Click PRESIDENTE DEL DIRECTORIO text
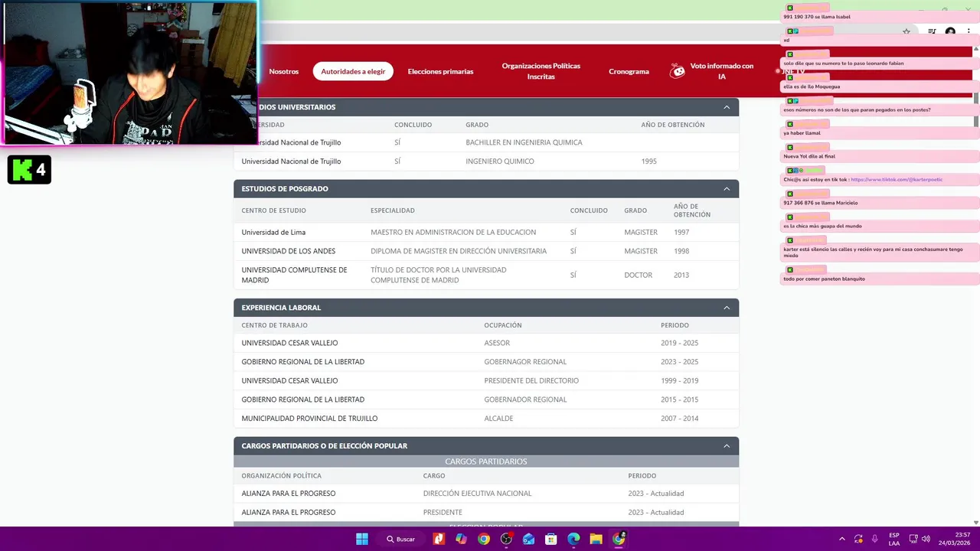980x551 pixels. point(531,380)
